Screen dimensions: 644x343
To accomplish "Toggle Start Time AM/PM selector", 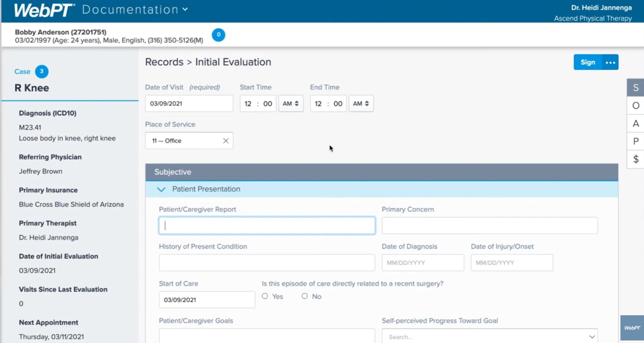I will point(291,104).
